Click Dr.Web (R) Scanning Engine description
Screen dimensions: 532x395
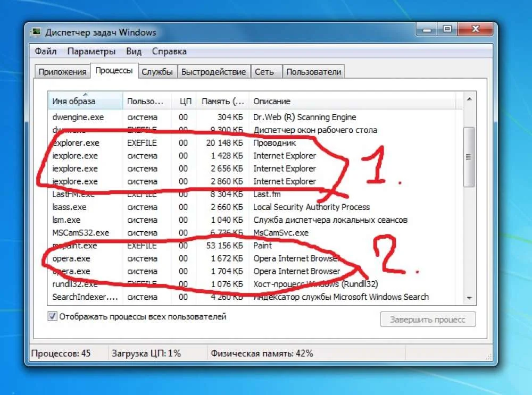[305, 117]
